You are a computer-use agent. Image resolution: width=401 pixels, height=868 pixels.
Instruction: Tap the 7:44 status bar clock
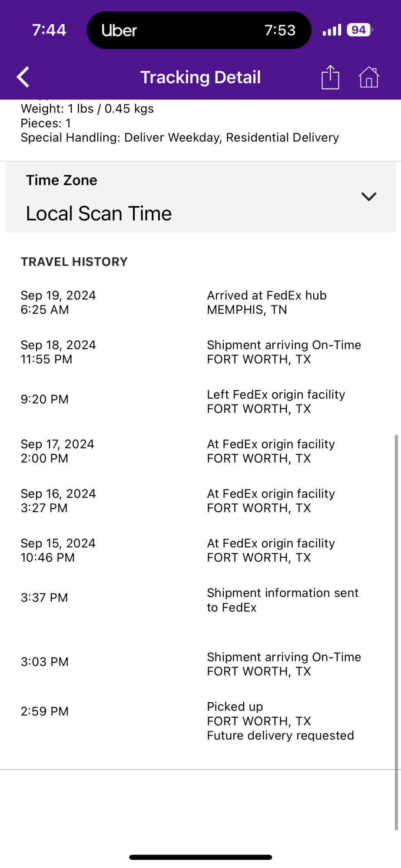click(x=49, y=30)
